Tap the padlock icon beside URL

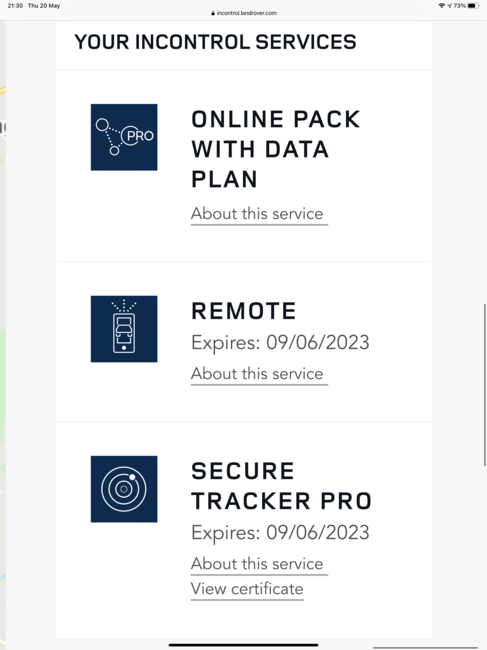[213, 13]
